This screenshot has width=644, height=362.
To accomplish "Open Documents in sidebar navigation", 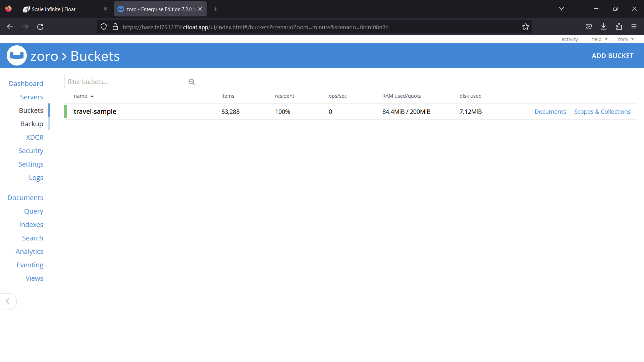I will pyautogui.click(x=25, y=198).
